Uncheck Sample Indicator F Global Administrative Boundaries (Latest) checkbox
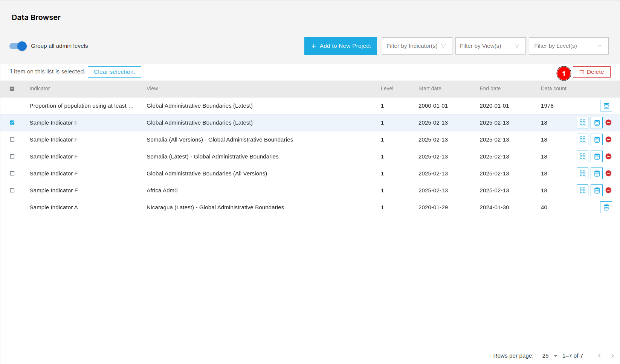620x364 pixels. [12, 123]
